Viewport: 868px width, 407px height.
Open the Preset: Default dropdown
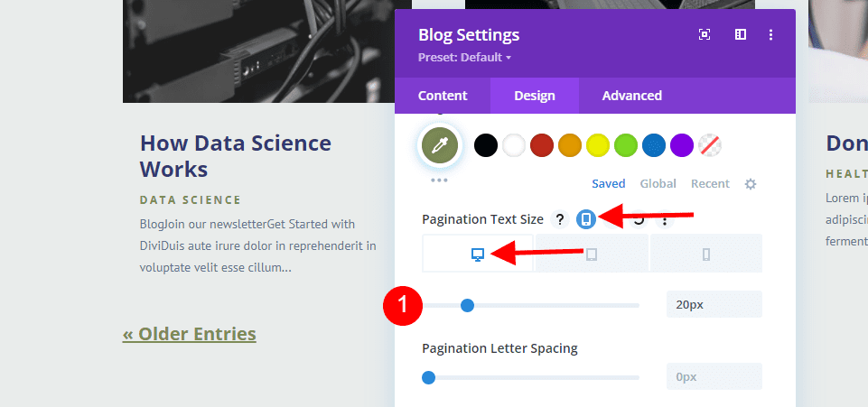[x=464, y=57]
